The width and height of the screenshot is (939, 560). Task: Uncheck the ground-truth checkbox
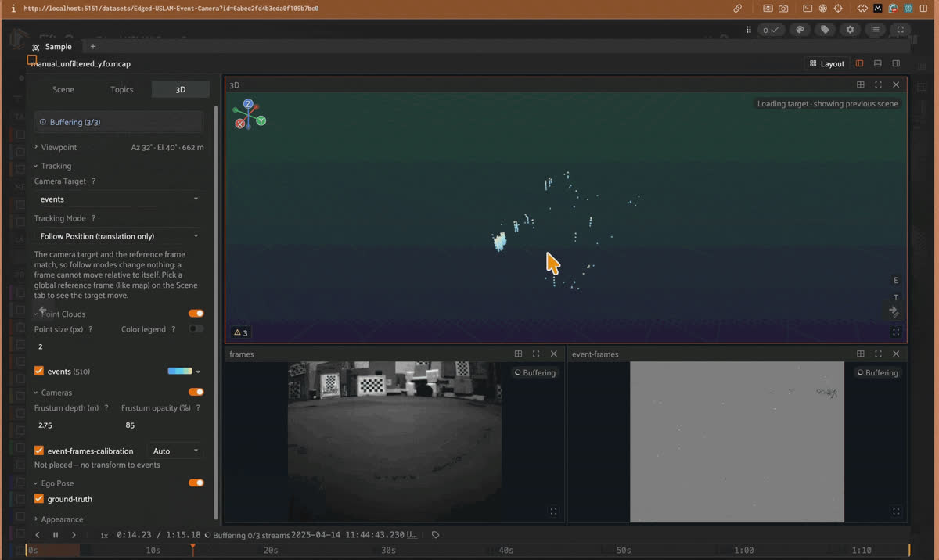click(x=39, y=499)
